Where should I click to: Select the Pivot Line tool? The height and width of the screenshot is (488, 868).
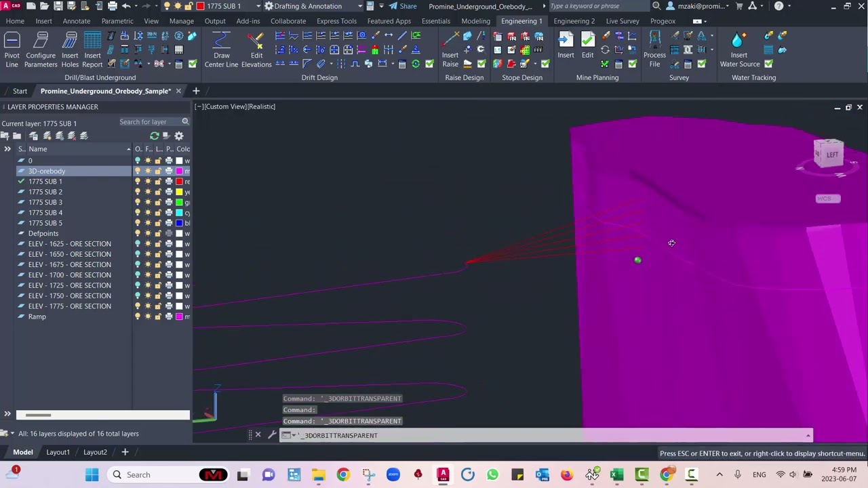[12, 50]
